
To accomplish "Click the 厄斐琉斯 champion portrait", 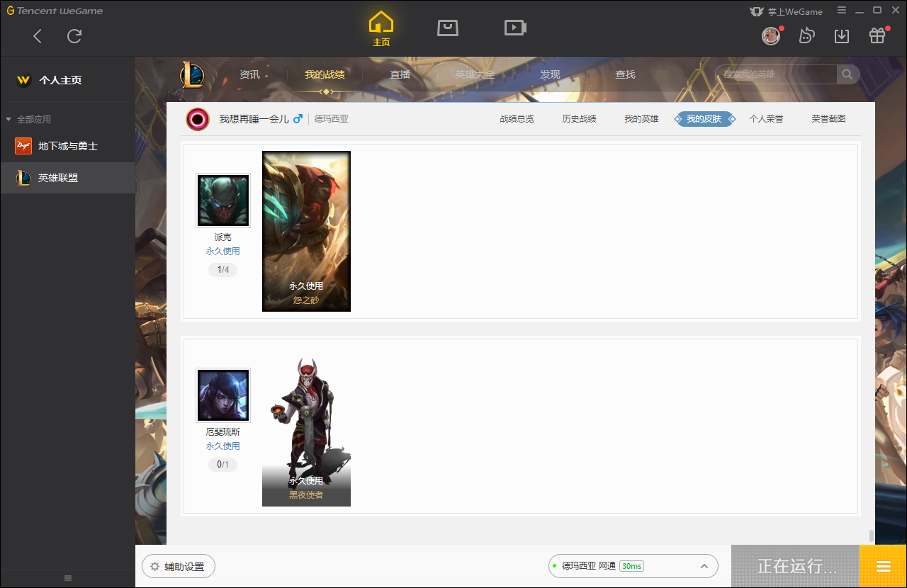I will pos(223,395).
